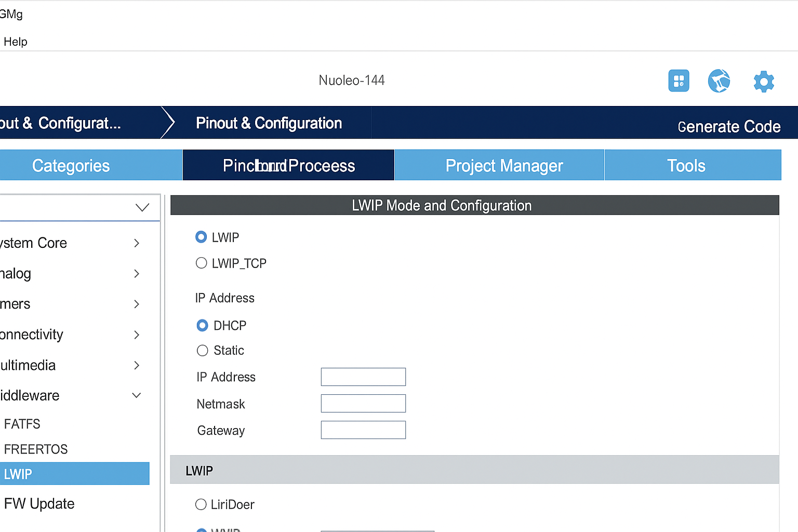Switch to the Project Manager tab
The height and width of the screenshot is (532, 798).
tap(499, 165)
